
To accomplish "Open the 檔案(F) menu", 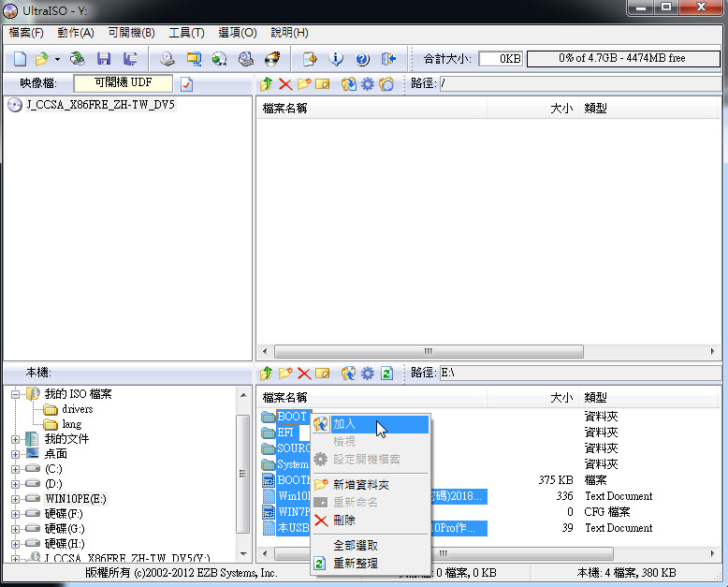I will [x=26, y=33].
